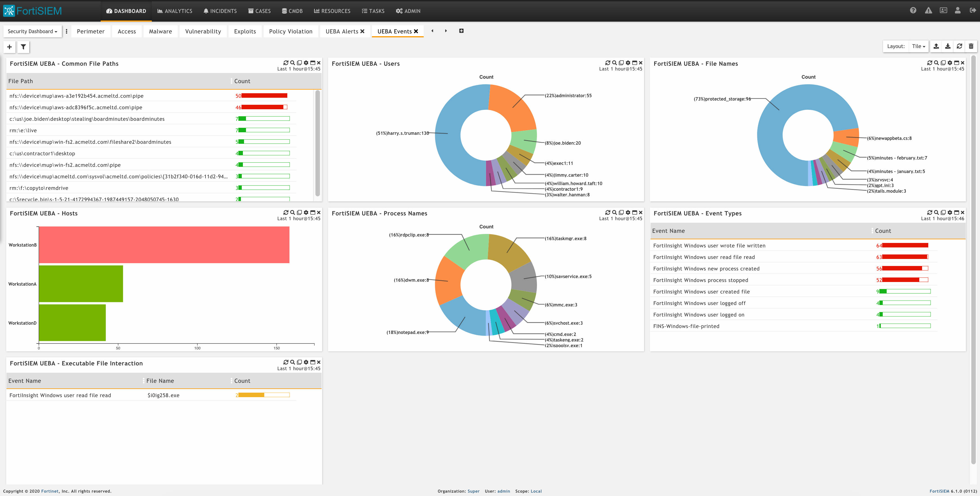Refresh the Common File Paths widget
Viewport: 980px width, 496px height.
click(286, 63)
